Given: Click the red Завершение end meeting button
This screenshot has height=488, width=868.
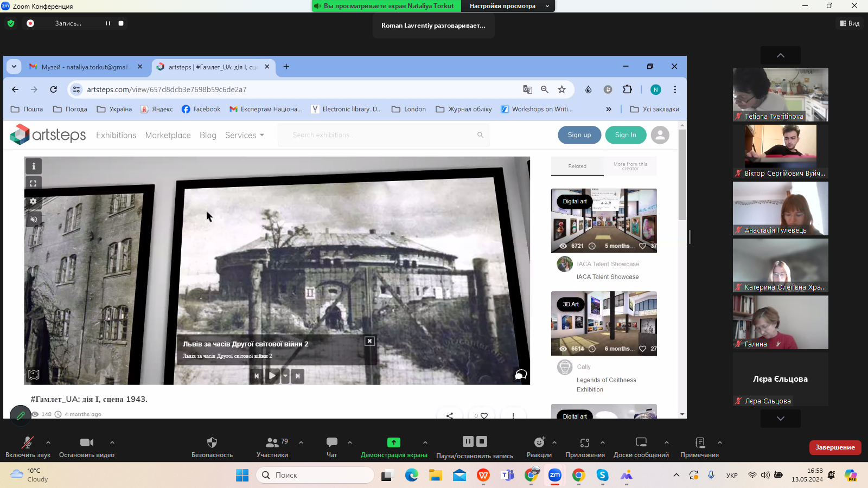Looking at the screenshot, I should [x=835, y=447].
